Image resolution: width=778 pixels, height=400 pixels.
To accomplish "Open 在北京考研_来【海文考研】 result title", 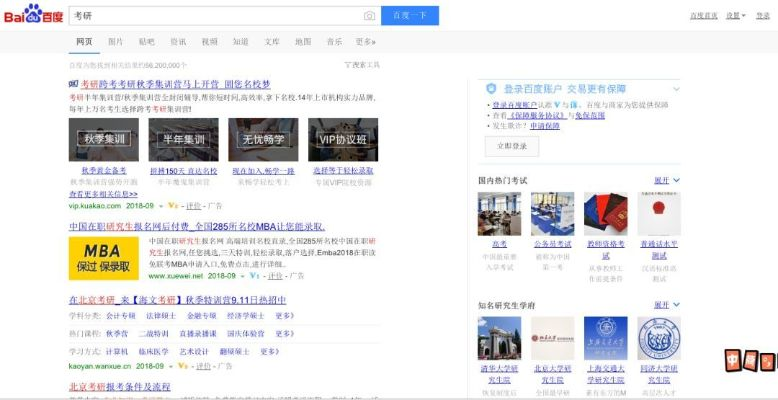I will tap(178, 300).
